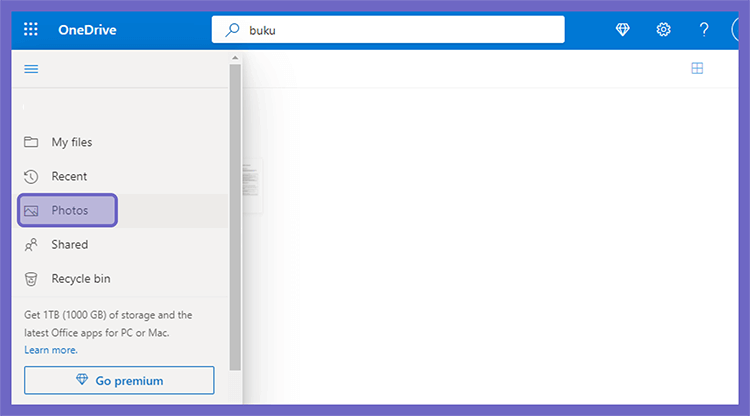
Task: Switch view with the grid layout icon
Action: (697, 68)
